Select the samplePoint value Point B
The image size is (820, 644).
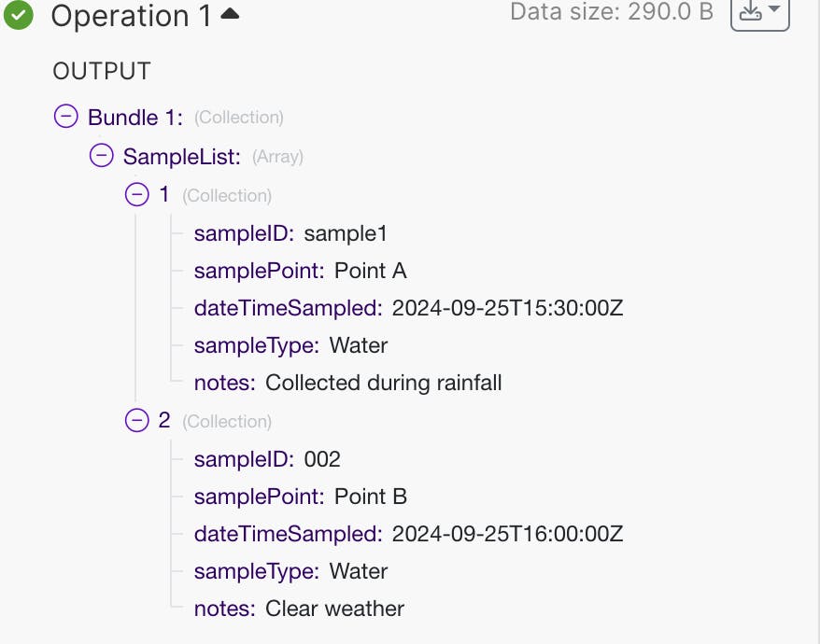[370, 497]
